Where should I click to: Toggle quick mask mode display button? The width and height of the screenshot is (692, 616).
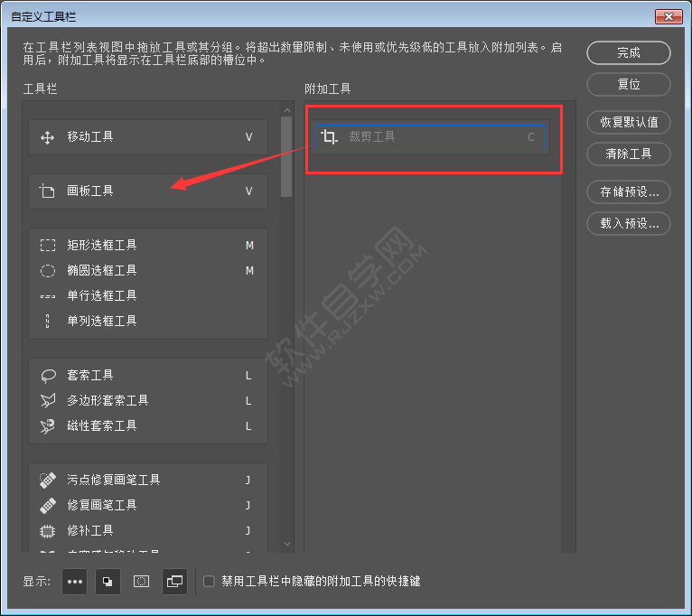tap(141, 582)
